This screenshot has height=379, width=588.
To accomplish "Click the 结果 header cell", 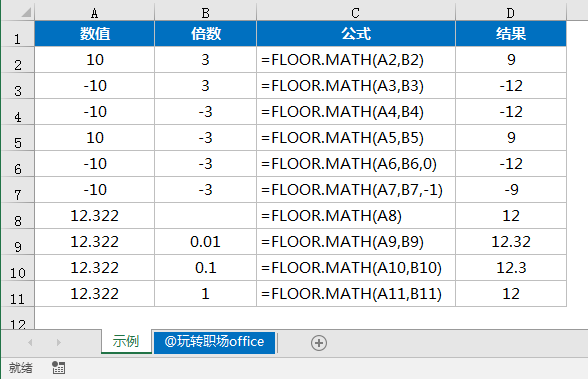I will (511, 34).
